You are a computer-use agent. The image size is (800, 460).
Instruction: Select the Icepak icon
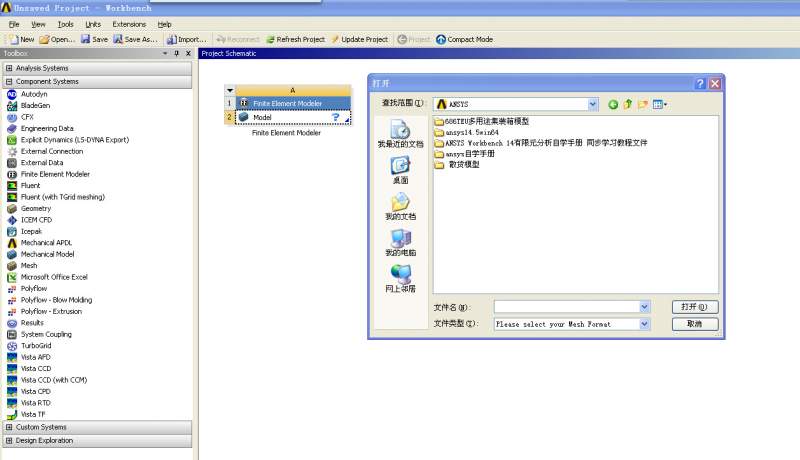pos(12,232)
